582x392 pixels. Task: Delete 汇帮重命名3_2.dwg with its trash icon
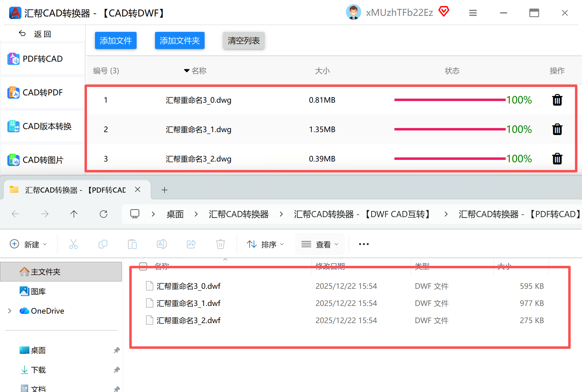tap(557, 159)
